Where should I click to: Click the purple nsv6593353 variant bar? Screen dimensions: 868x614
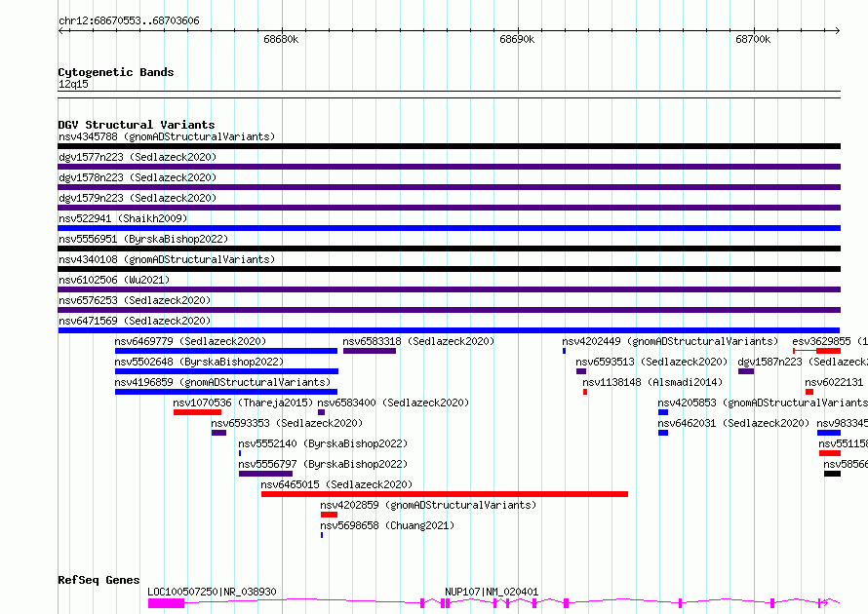click(218, 433)
